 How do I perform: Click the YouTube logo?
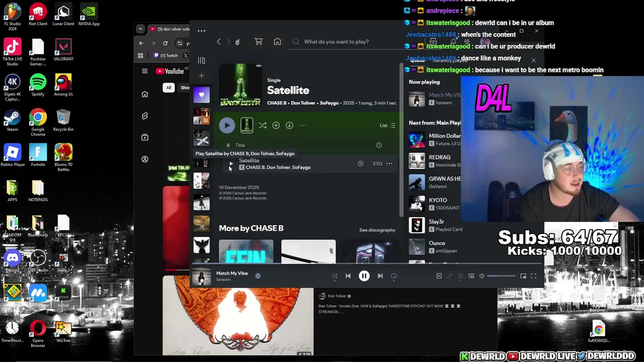[x=170, y=71]
